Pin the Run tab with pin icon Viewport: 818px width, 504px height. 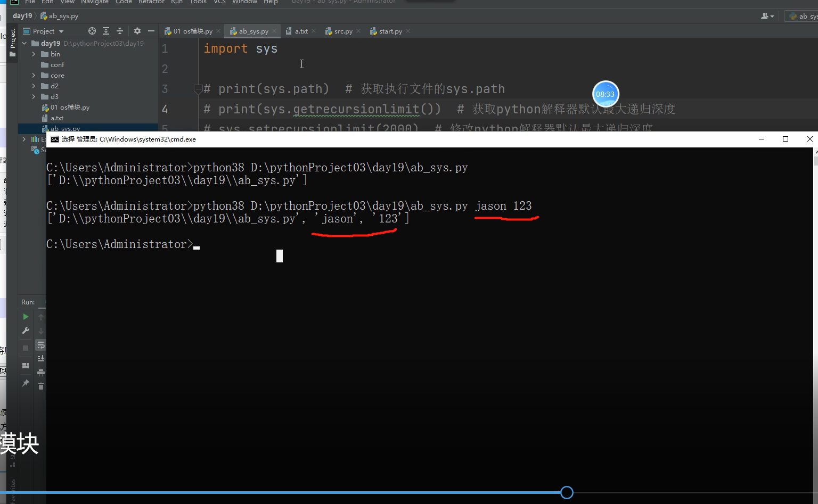26,383
